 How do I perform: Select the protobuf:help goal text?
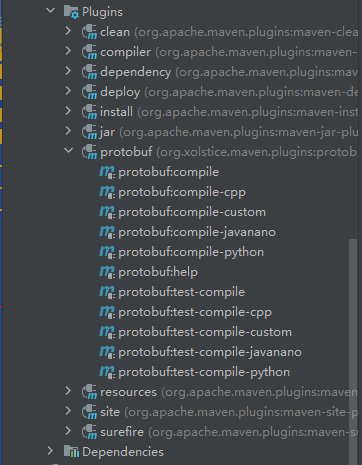tap(158, 272)
